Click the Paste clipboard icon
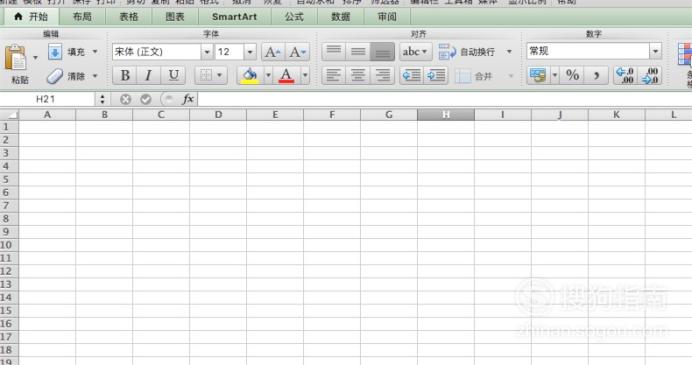This screenshot has height=365, width=692. (x=16, y=58)
